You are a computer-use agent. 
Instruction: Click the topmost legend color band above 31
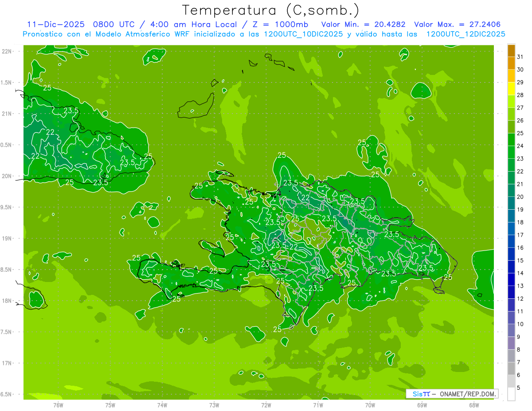pyautogui.click(x=511, y=51)
